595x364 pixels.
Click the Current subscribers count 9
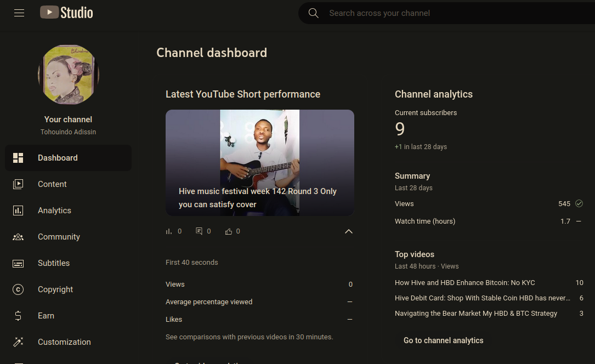point(400,129)
